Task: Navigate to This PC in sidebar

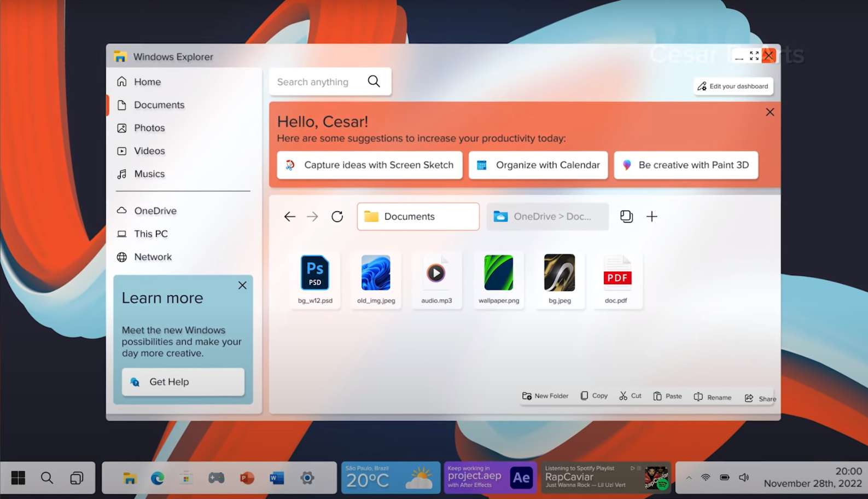Action: coord(150,234)
